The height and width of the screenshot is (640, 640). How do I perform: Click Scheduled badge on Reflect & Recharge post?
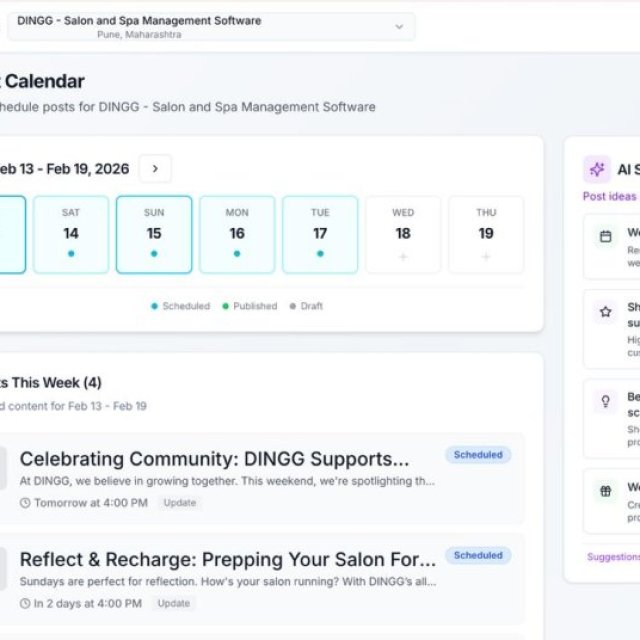click(x=478, y=556)
